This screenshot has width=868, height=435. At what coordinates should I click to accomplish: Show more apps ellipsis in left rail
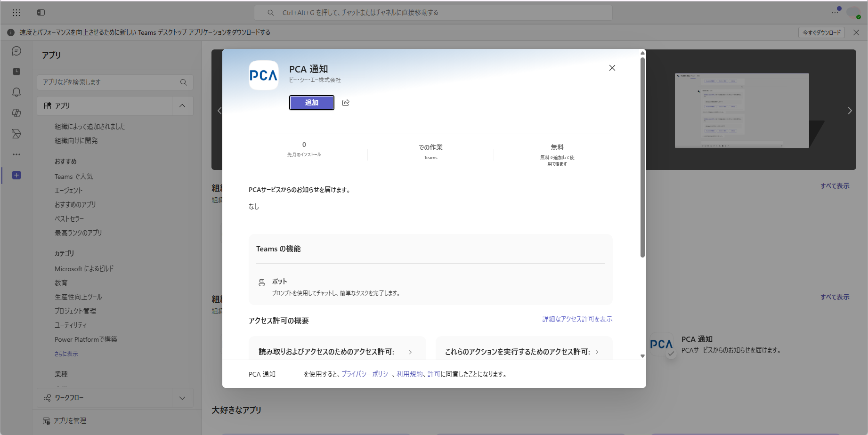click(x=16, y=154)
